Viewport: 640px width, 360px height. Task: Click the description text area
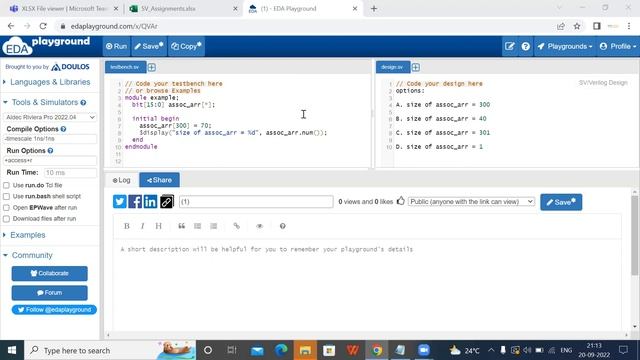pyautogui.click(x=367, y=286)
